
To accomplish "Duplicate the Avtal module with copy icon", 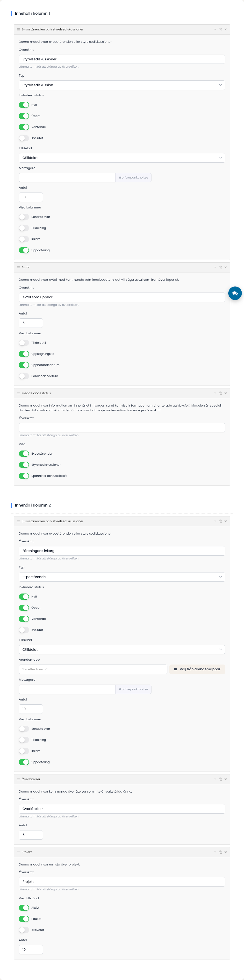I will pyautogui.click(x=220, y=267).
